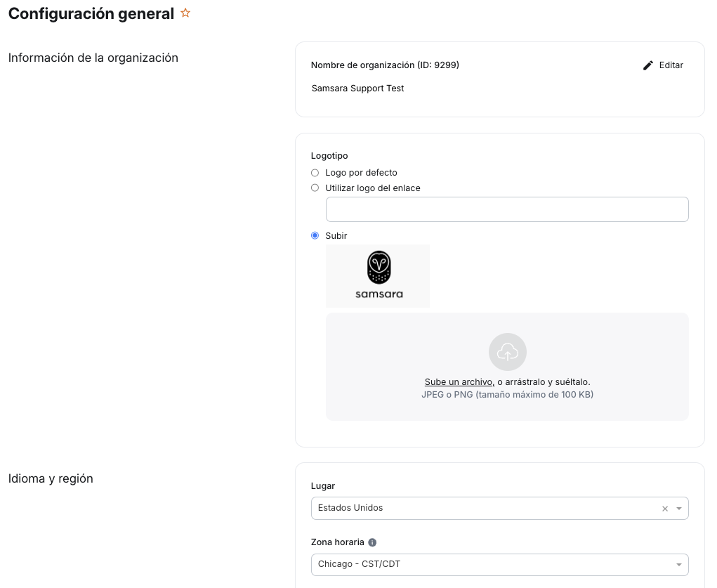The height and width of the screenshot is (588, 717).
Task: Click the cloud upload icon
Action: pos(507,351)
